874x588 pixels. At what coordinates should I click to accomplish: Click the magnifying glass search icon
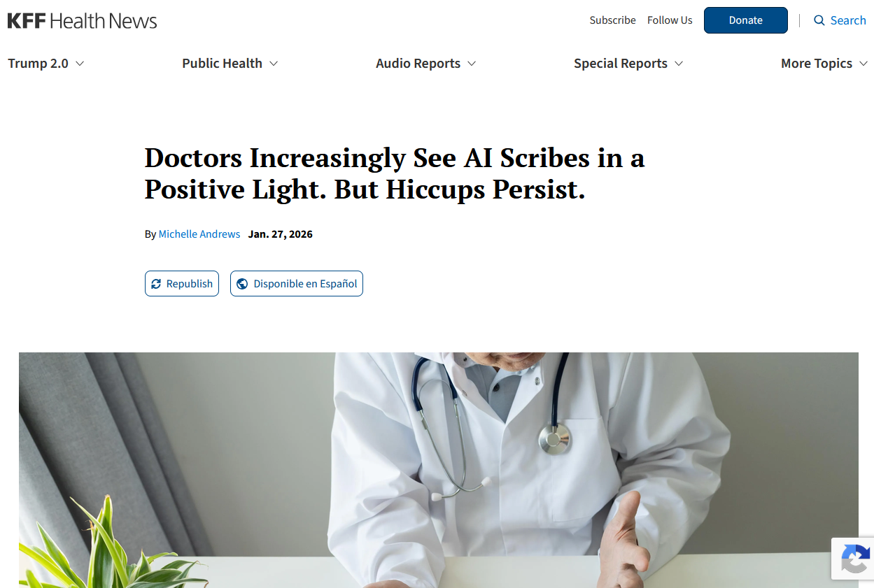[x=819, y=20]
